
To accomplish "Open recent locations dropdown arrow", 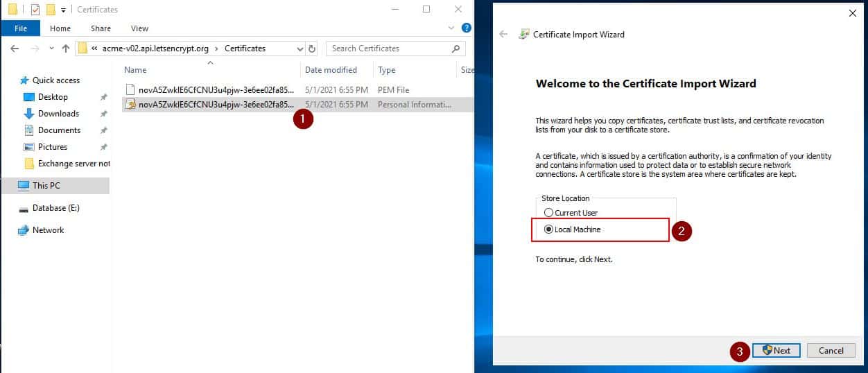I will [51, 49].
